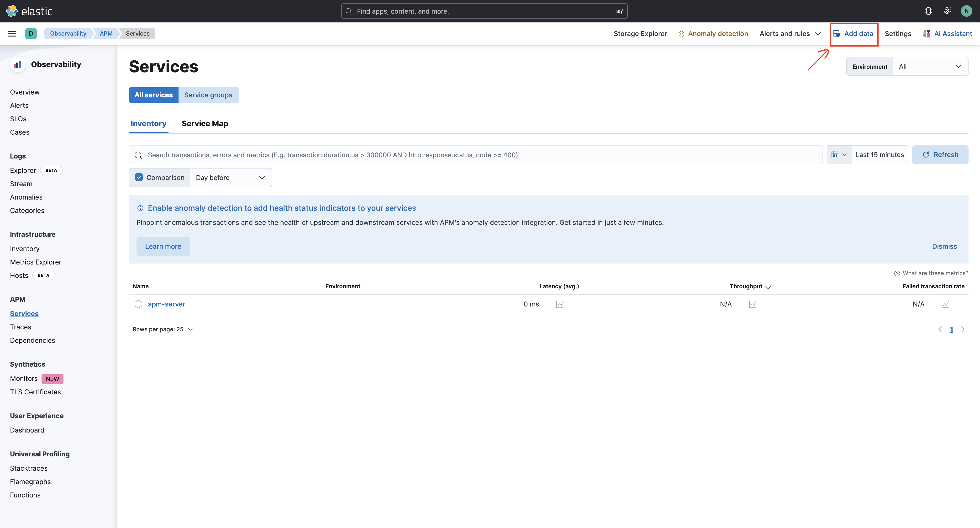Open Storage Explorer
980x528 pixels.
[x=640, y=33]
